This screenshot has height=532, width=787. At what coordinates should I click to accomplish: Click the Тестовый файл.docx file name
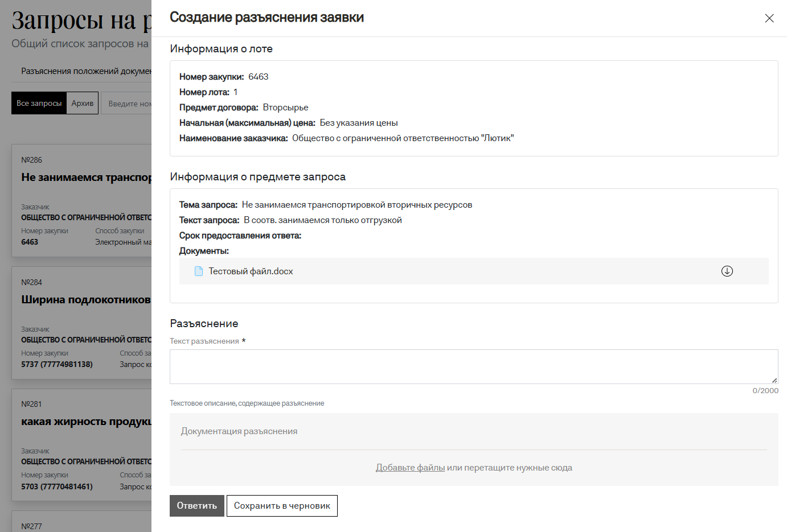pos(251,271)
